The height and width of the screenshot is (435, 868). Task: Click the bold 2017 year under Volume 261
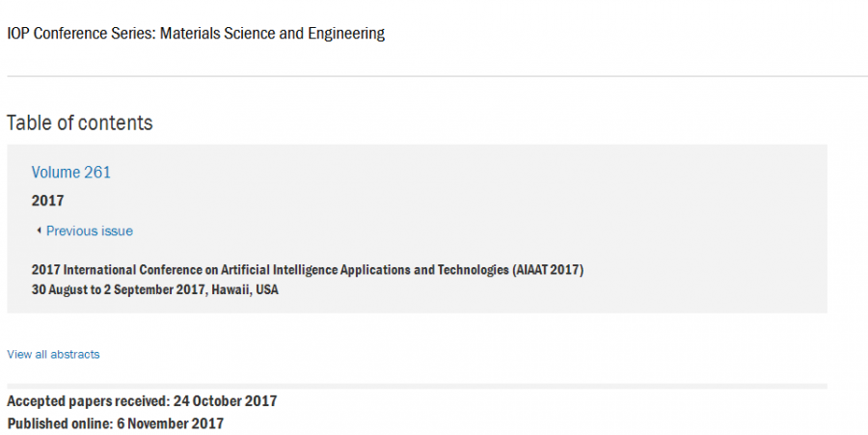(x=48, y=201)
